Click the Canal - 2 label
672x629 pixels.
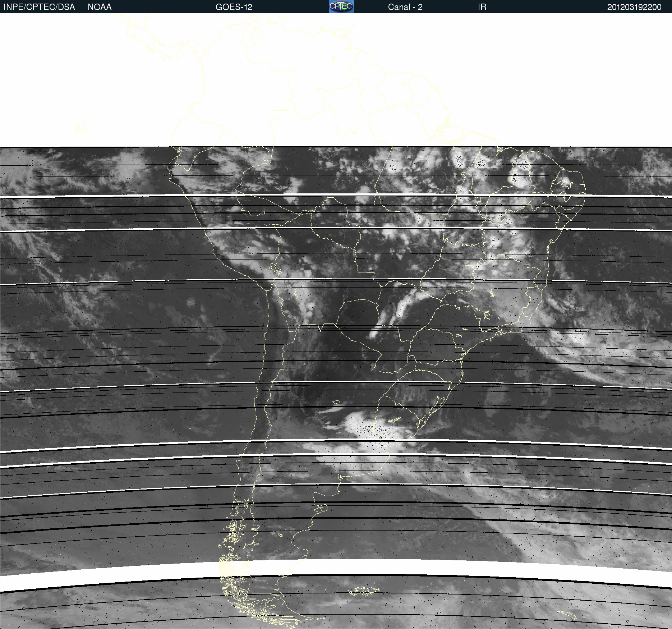point(405,7)
